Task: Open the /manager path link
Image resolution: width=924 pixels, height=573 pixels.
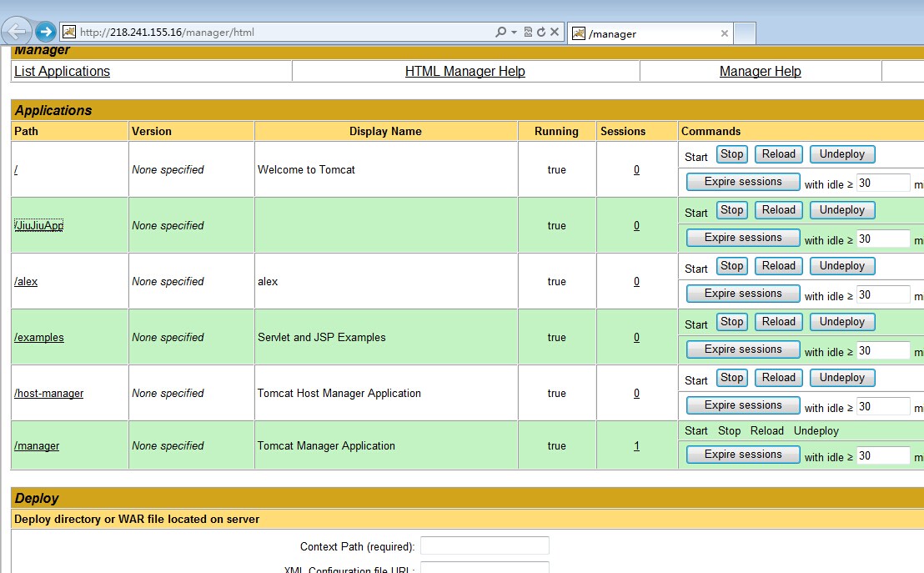Action: point(37,445)
